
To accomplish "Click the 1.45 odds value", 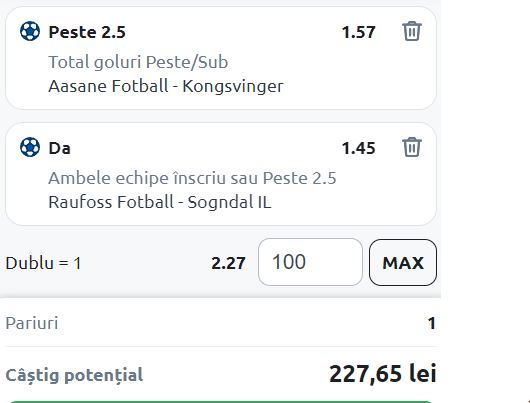I will pyautogui.click(x=358, y=148).
